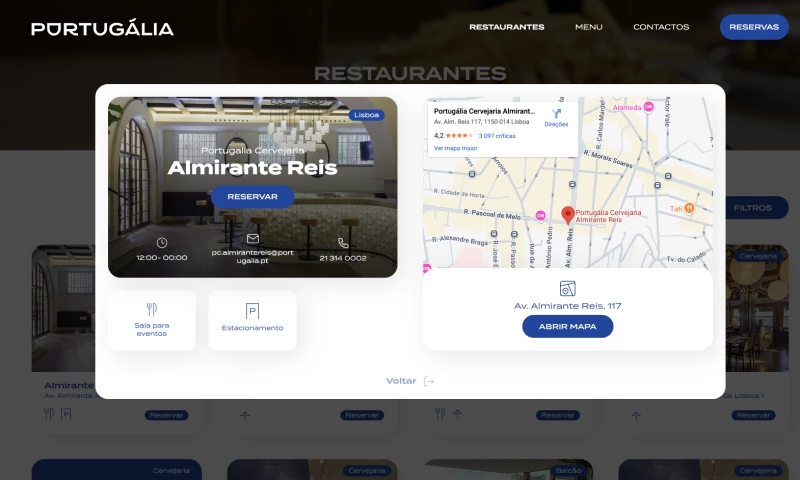Click the Sala para eventos label
The height and width of the screenshot is (480, 800).
(152, 330)
